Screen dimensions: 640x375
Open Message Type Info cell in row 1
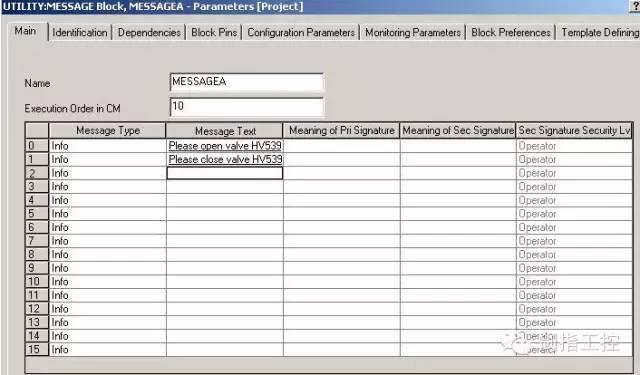tap(108, 160)
